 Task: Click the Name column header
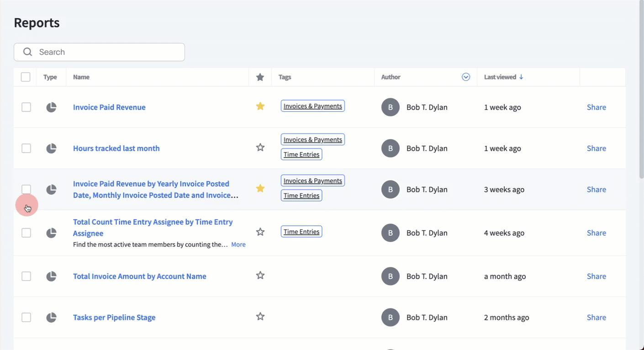tap(81, 77)
